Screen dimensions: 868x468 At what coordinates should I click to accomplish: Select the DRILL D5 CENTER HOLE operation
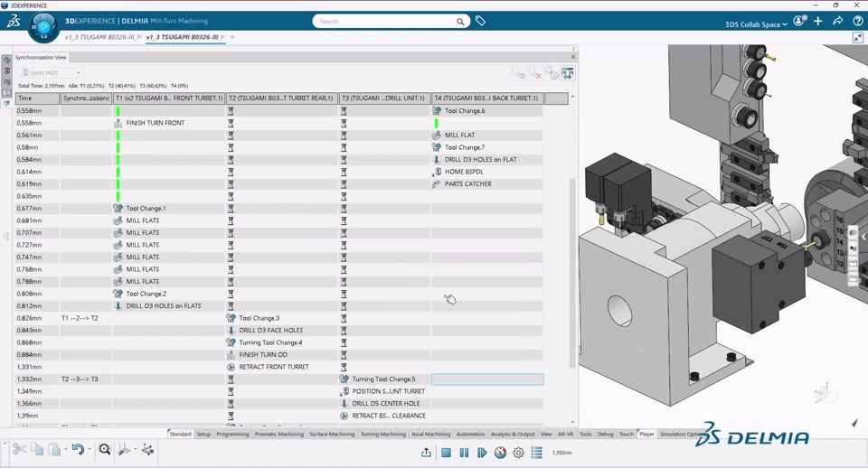click(386, 403)
